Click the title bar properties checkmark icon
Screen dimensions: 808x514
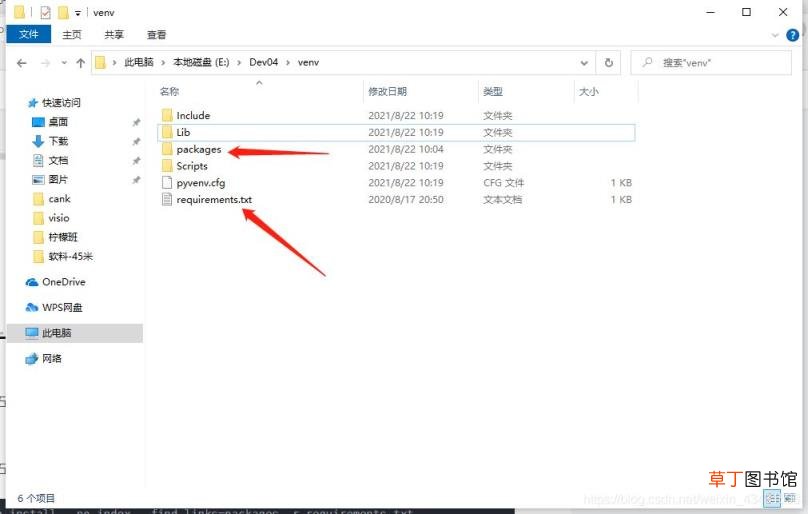[x=45, y=12]
